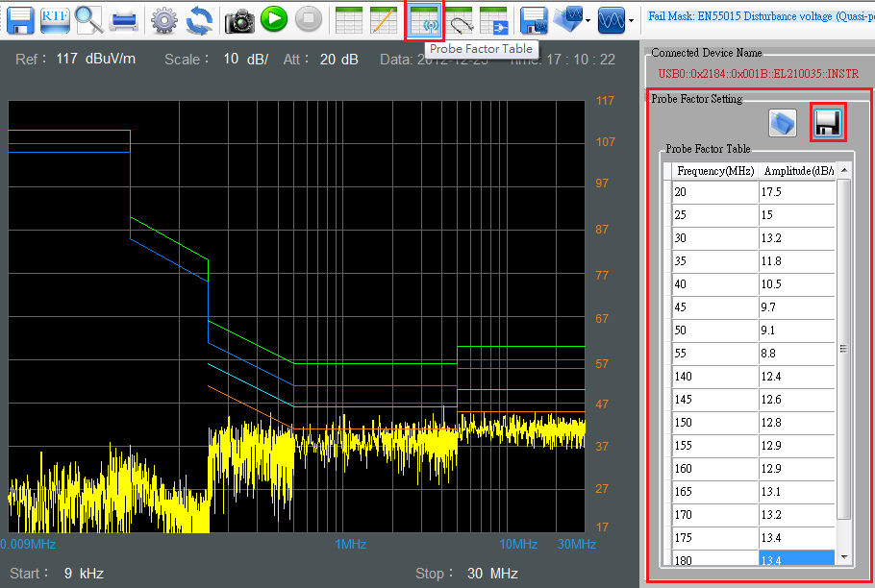This screenshot has width=875, height=588.
Task: Select the frequency cell containing 40
Action: [x=715, y=284]
